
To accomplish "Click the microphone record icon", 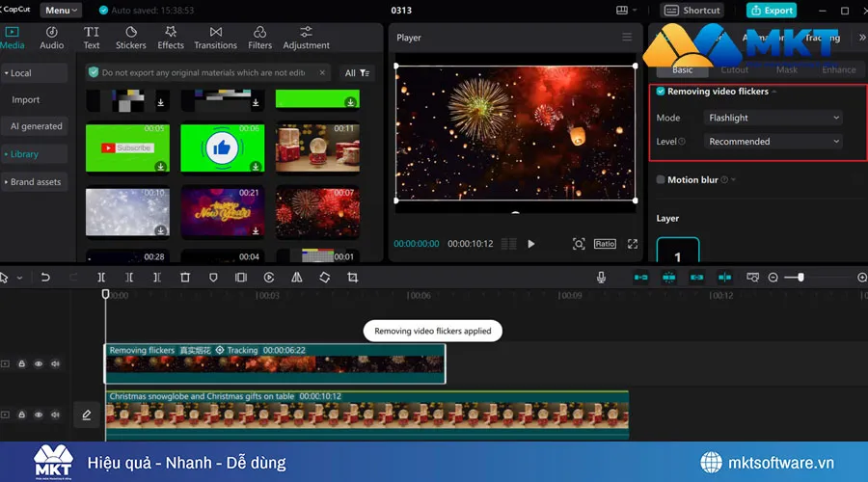I will tap(601, 278).
